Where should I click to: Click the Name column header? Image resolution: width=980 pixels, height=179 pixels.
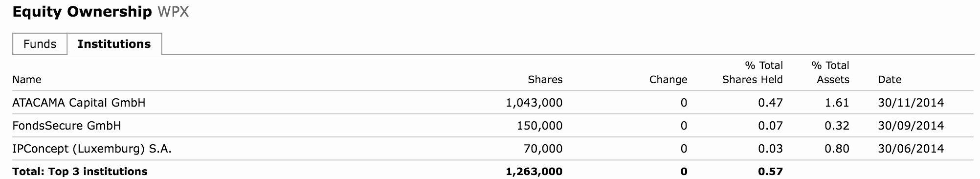[x=27, y=80]
